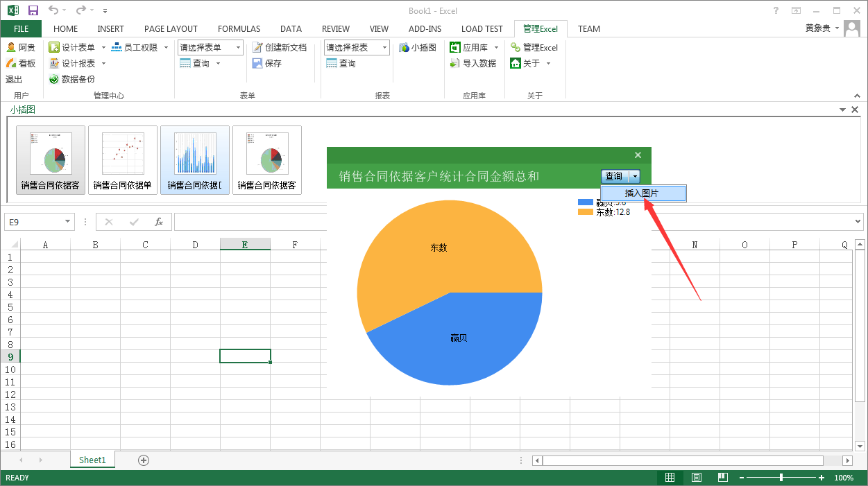Add a new sheet
This screenshot has width=868, height=486.
[x=144, y=460]
